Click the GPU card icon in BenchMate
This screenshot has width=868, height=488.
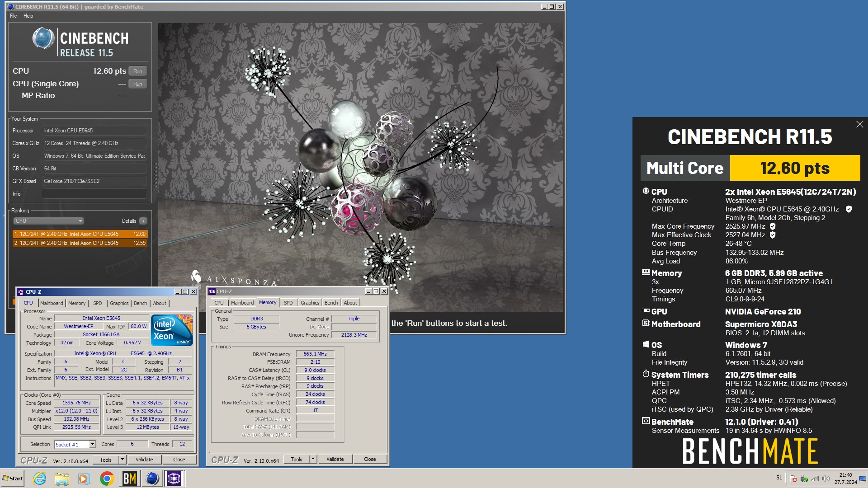[646, 311]
